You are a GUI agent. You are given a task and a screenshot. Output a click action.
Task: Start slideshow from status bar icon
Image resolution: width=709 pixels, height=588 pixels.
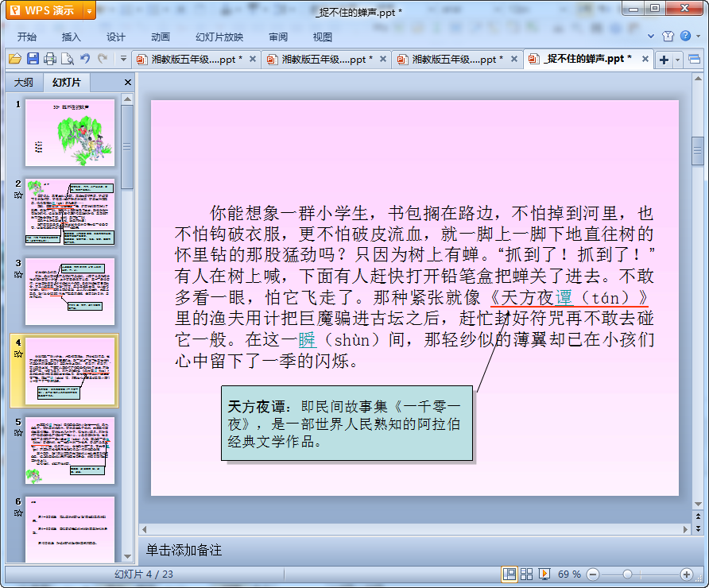[x=544, y=574]
